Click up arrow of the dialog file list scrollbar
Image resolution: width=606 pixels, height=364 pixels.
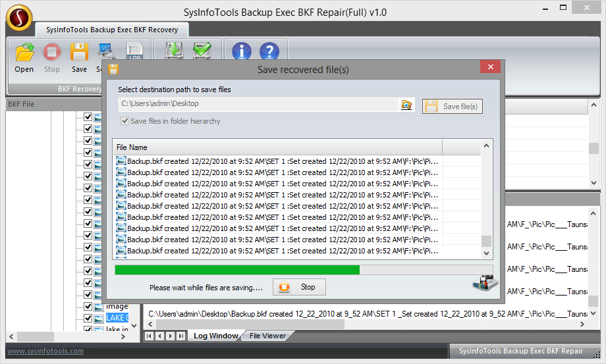pos(487,145)
